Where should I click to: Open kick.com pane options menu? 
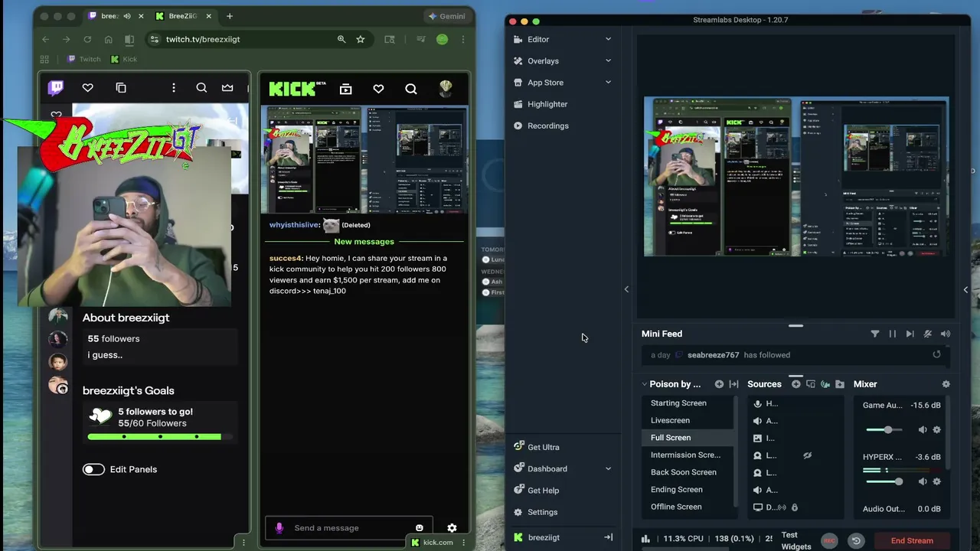pos(463,543)
